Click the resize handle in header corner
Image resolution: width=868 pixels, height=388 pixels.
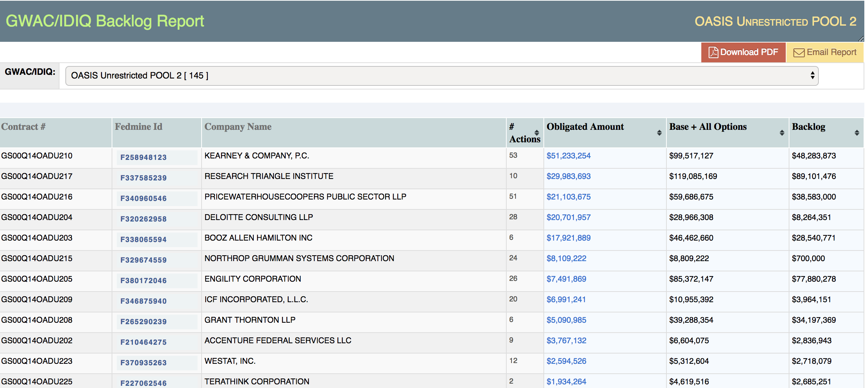pyautogui.click(x=861, y=39)
